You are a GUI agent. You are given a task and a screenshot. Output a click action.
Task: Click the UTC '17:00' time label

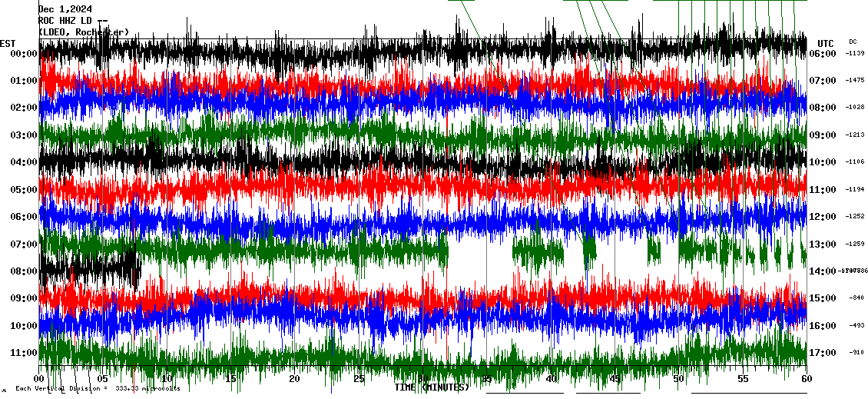pyautogui.click(x=823, y=353)
